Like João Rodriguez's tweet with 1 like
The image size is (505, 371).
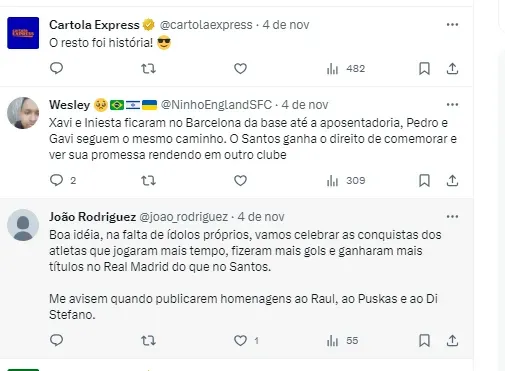coord(246,341)
